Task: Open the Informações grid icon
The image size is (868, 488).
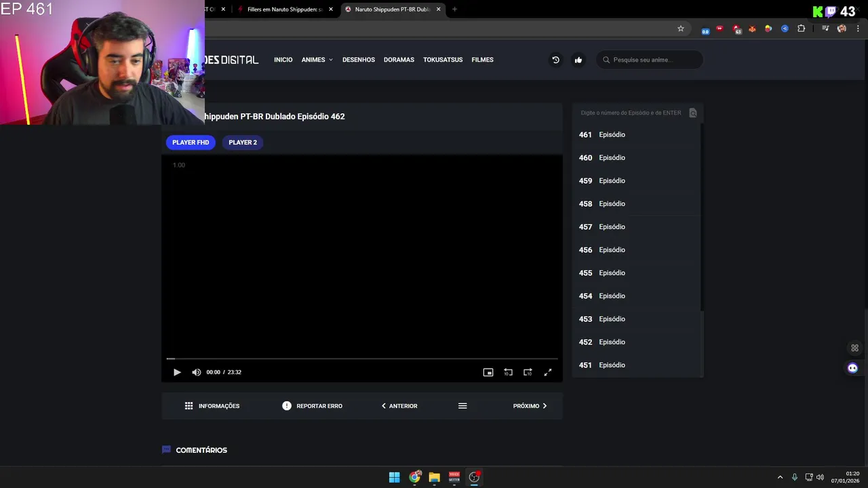Action: pos(189,406)
